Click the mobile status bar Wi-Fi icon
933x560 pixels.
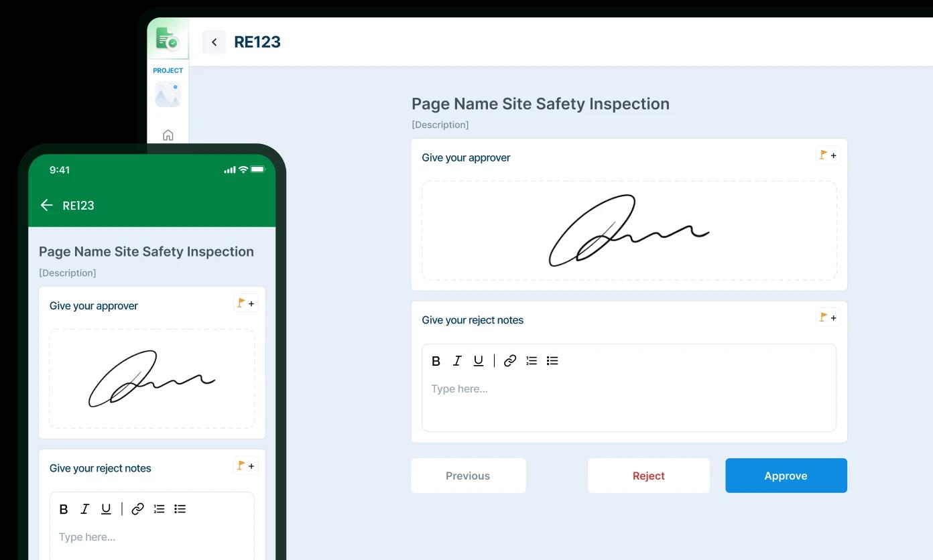click(x=243, y=170)
